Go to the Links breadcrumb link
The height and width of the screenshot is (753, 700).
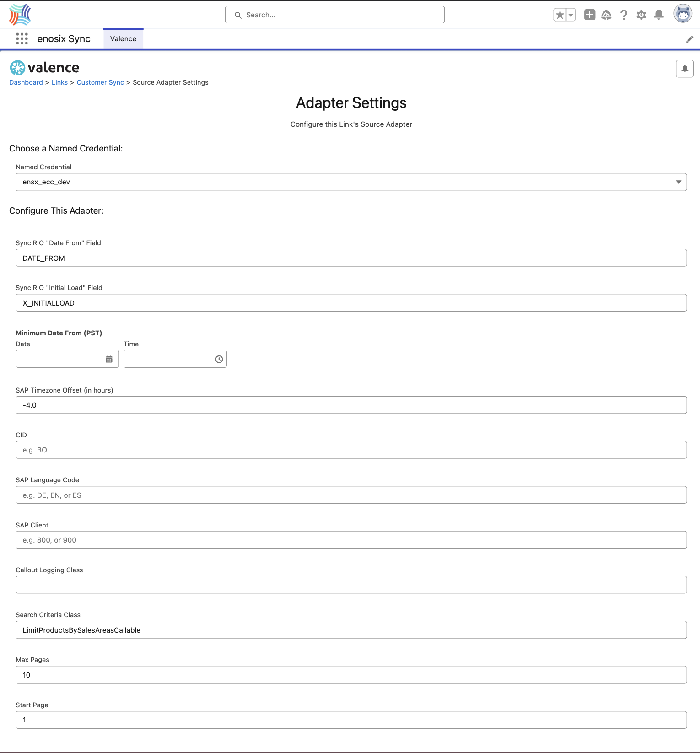[x=59, y=82]
